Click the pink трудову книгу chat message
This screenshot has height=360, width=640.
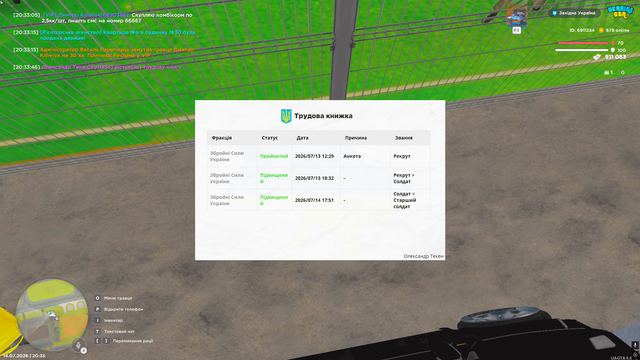[x=97, y=67]
